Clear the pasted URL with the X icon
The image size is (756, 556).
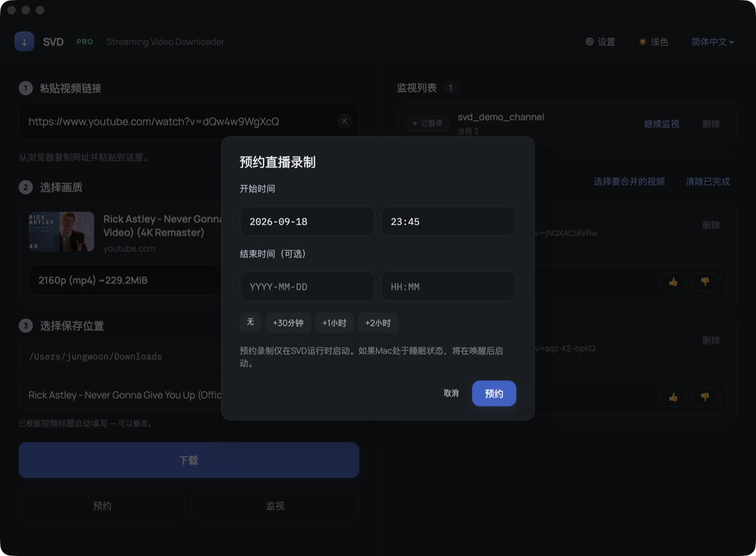[344, 121]
